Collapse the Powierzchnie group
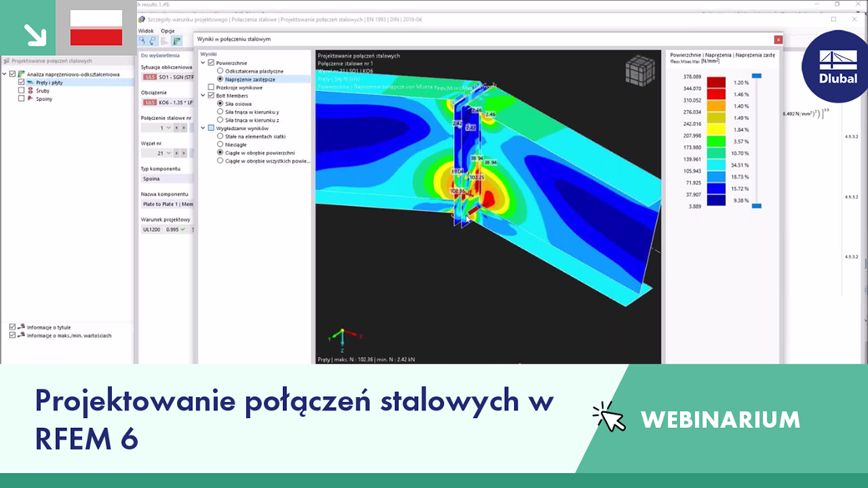This screenshot has height=488, width=868. pyautogui.click(x=203, y=63)
